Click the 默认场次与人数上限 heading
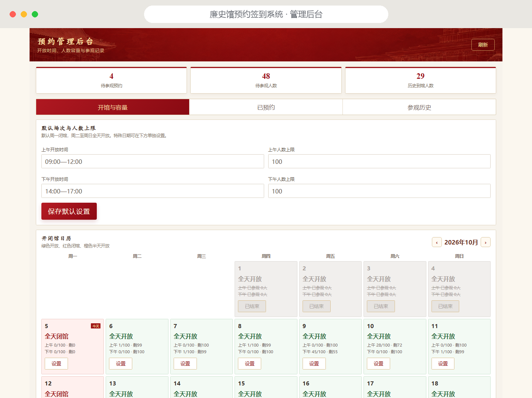Viewport: 532px width, 398px height. point(68,128)
